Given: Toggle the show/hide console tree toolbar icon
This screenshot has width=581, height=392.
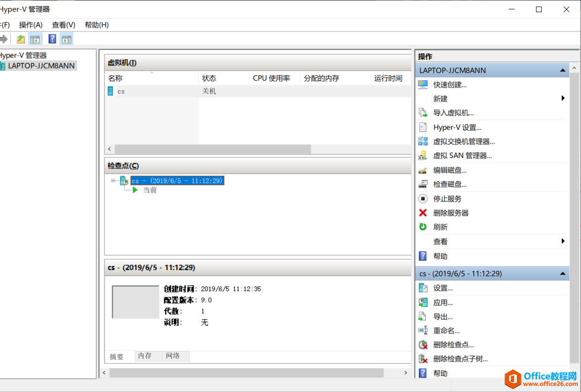Looking at the screenshot, I should point(35,39).
